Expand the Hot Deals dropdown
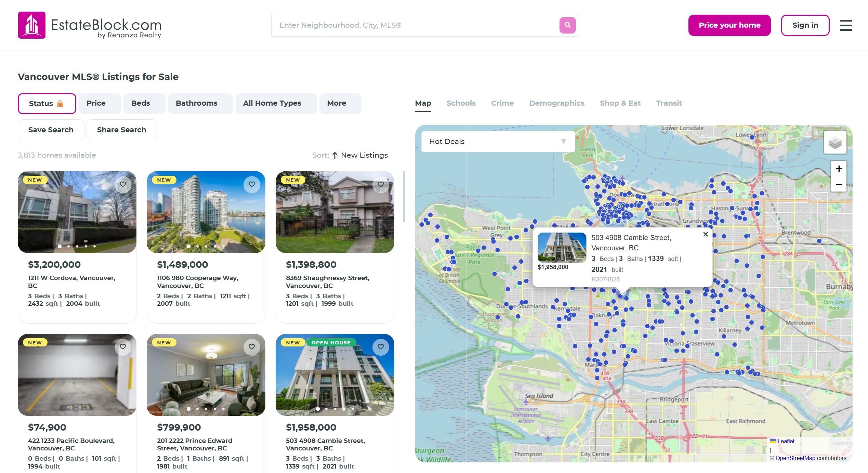The height and width of the screenshot is (473, 868). pos(498,141)
